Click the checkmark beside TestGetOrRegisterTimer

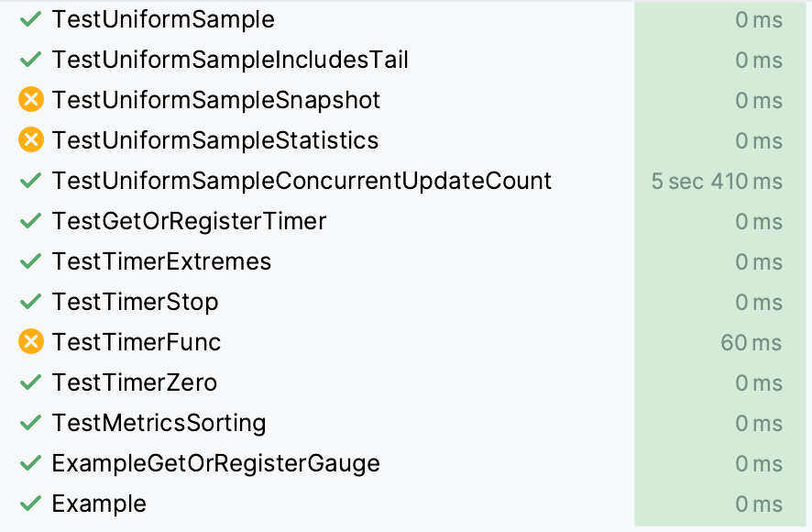30,221
